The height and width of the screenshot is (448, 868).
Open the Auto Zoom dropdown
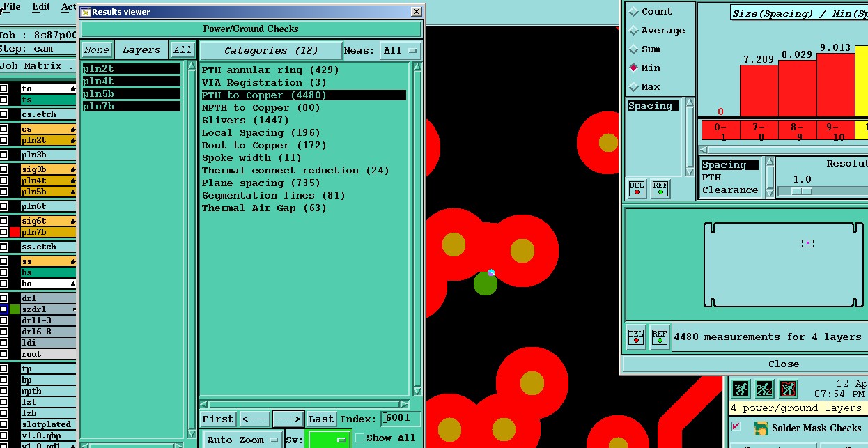click(x=242, y=440)
